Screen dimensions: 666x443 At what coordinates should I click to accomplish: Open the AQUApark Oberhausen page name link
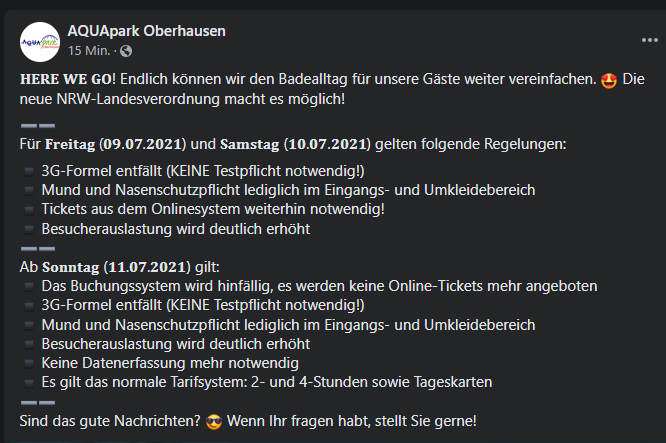click(x=146, y=31)
